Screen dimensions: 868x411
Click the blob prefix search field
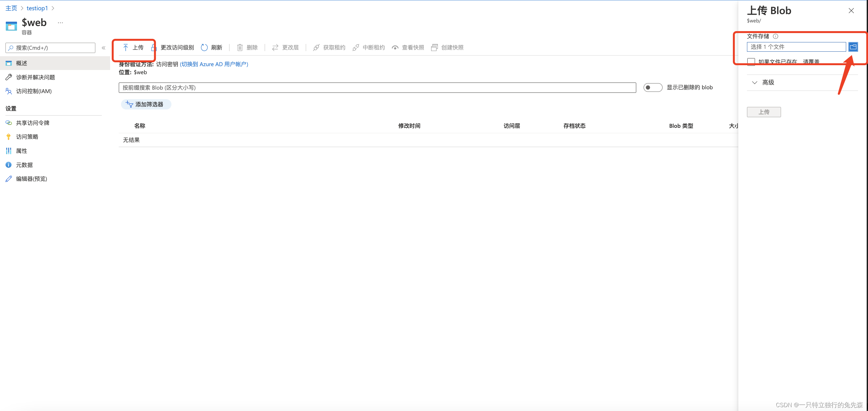[377, 88]
